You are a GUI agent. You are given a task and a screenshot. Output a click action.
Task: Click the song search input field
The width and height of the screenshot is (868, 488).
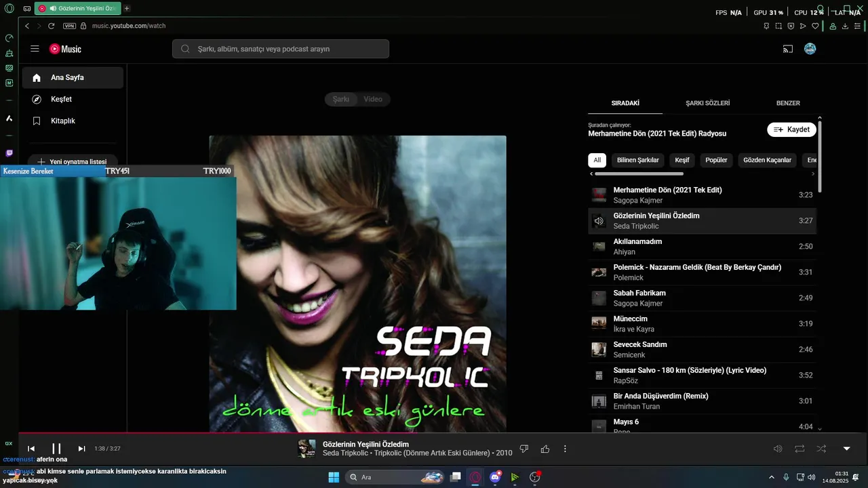click(x=281, y=49)
